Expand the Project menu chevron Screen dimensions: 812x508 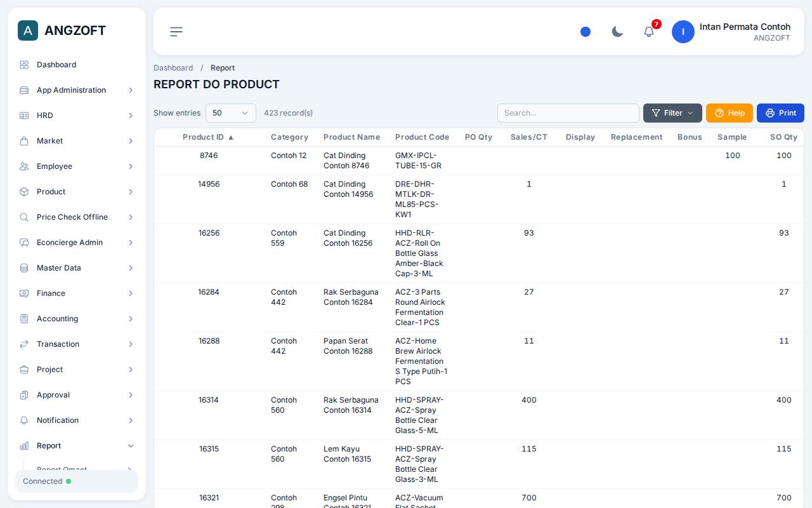coord(131,370)
